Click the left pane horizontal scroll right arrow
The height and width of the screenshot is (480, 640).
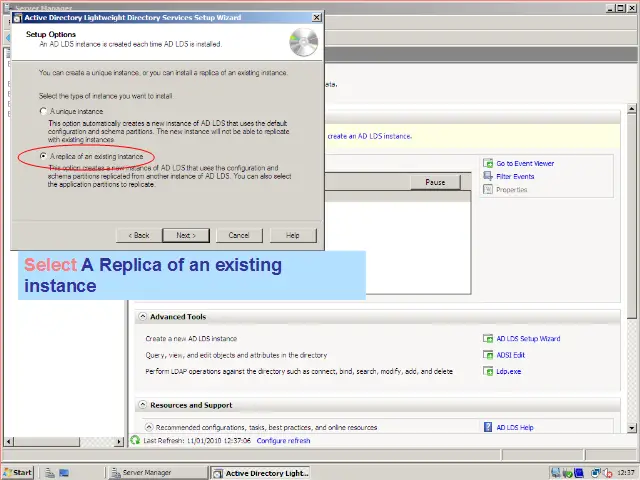[119, 441]
